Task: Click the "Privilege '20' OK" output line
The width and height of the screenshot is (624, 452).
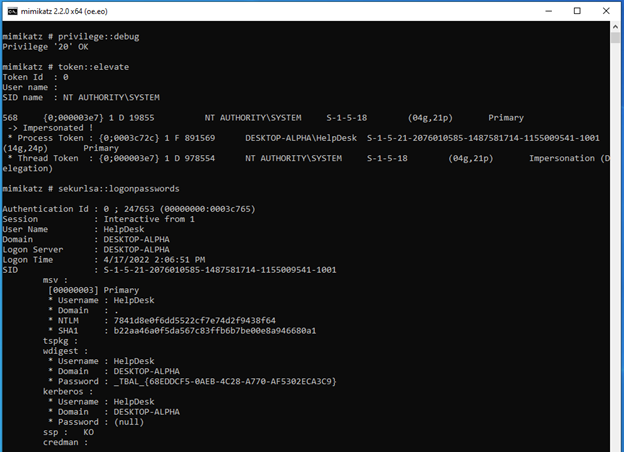Action: pos(45,47)
